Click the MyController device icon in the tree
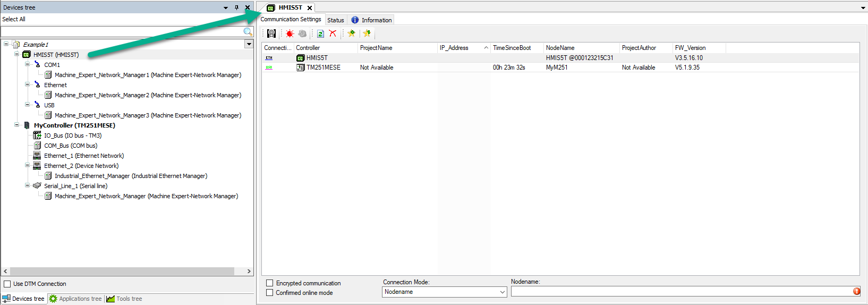868x305 pixels. pyautogui.click(x=27, y=125)
